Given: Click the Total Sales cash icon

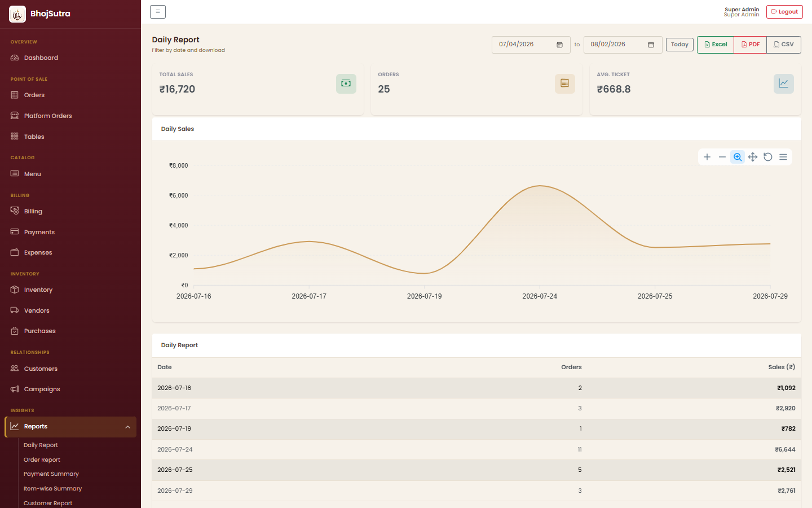Looking at the screenshot, I should pos(346,84).
